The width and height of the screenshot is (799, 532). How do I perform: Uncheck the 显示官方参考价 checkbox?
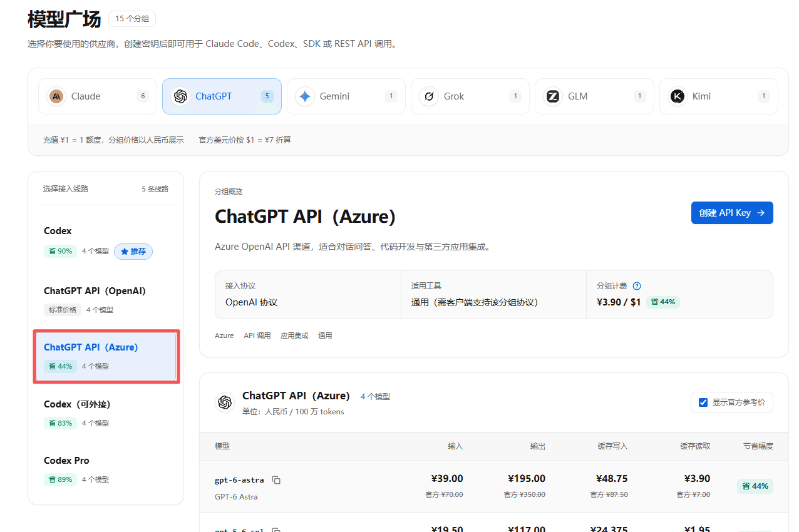(703, 402)
